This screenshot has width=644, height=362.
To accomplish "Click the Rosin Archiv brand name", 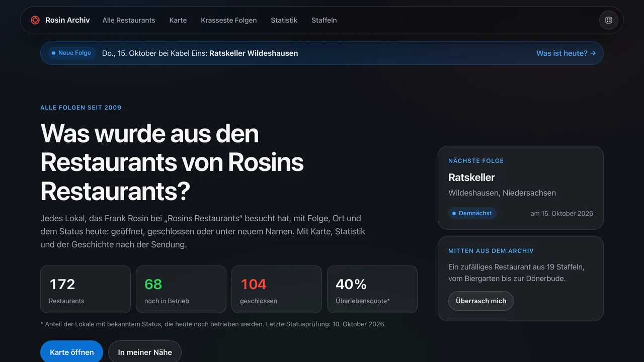I will pos(67,20).
